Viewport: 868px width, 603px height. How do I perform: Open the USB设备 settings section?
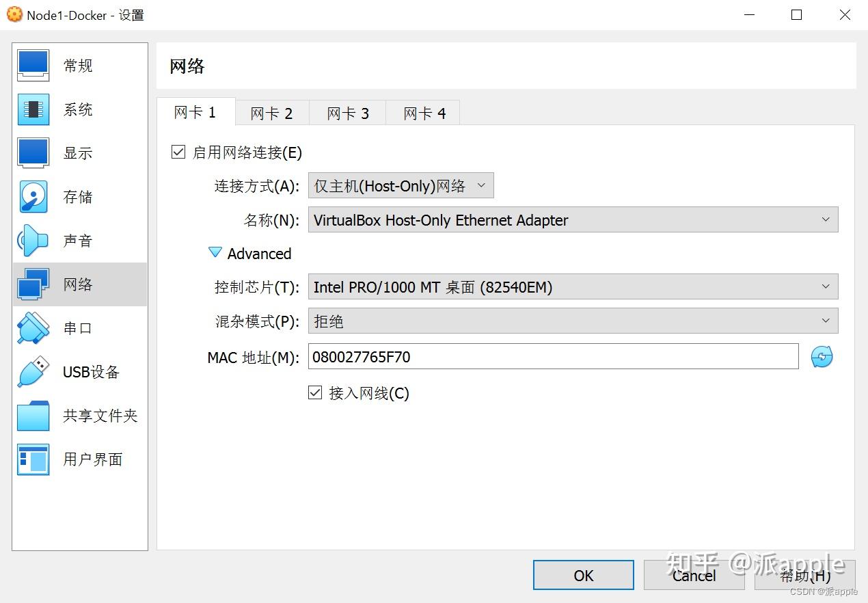77,371
